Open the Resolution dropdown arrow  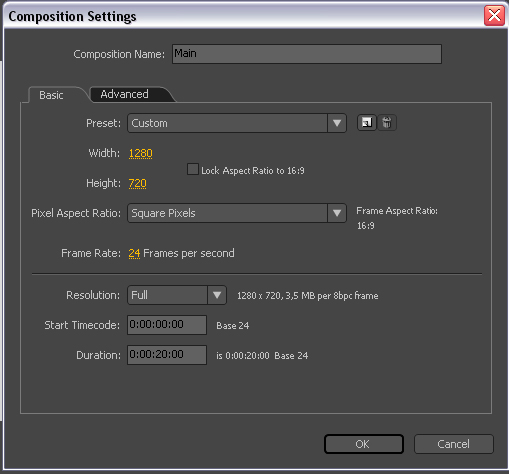(217, 295)
